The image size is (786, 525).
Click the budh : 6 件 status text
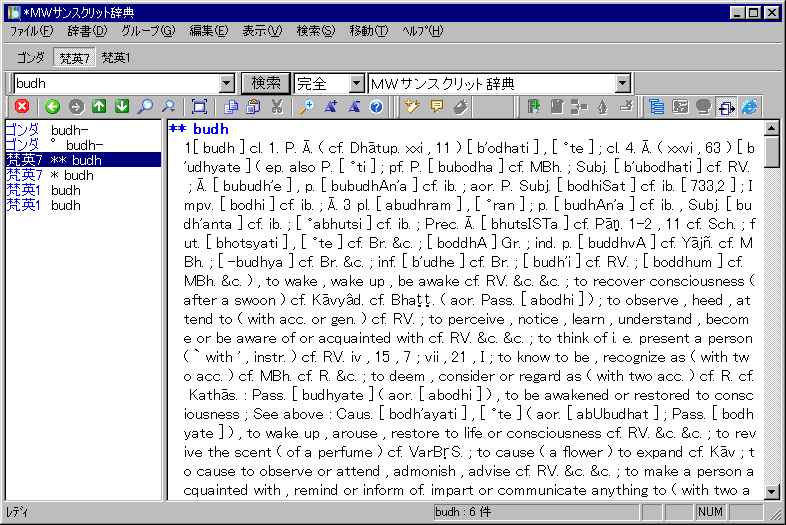tap(463, 512)
